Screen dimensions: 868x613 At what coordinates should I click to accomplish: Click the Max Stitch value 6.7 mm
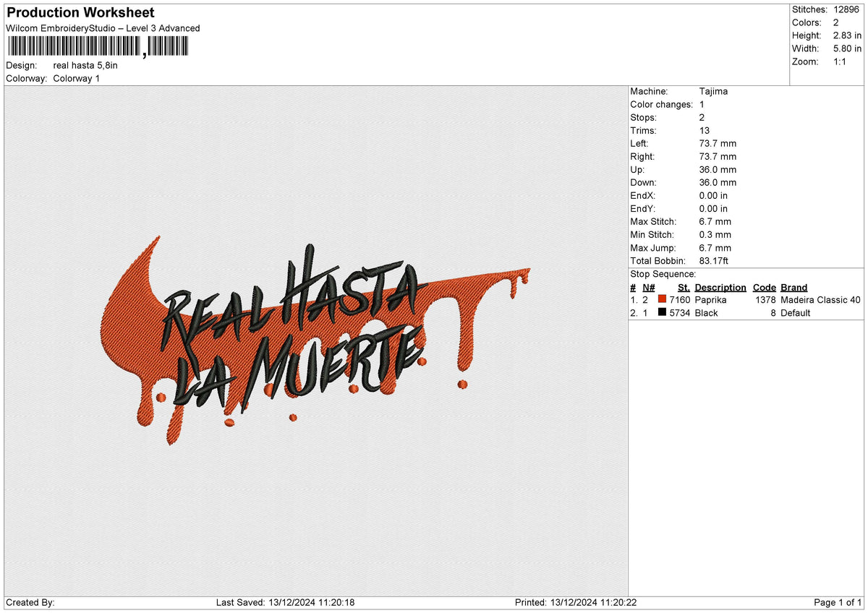point(715,221)
